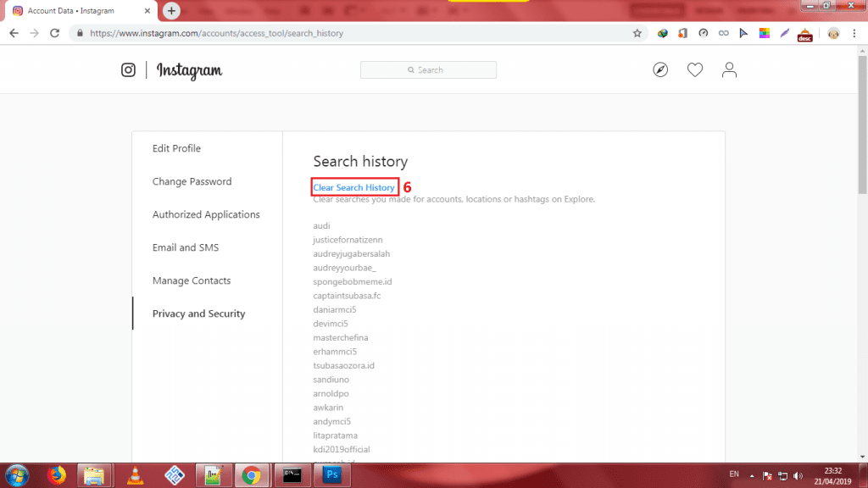Click the 'audi' search entry

321,225
